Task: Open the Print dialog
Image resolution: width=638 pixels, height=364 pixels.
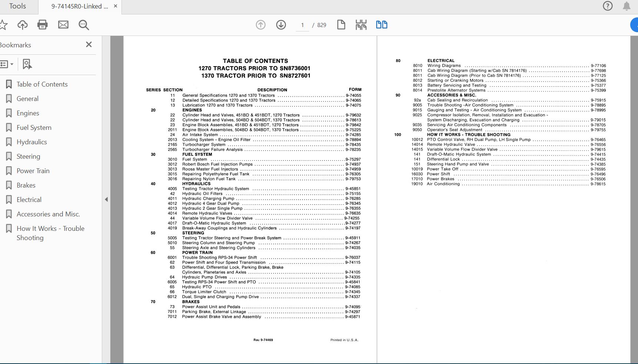Action: click(x=42, y=24)
